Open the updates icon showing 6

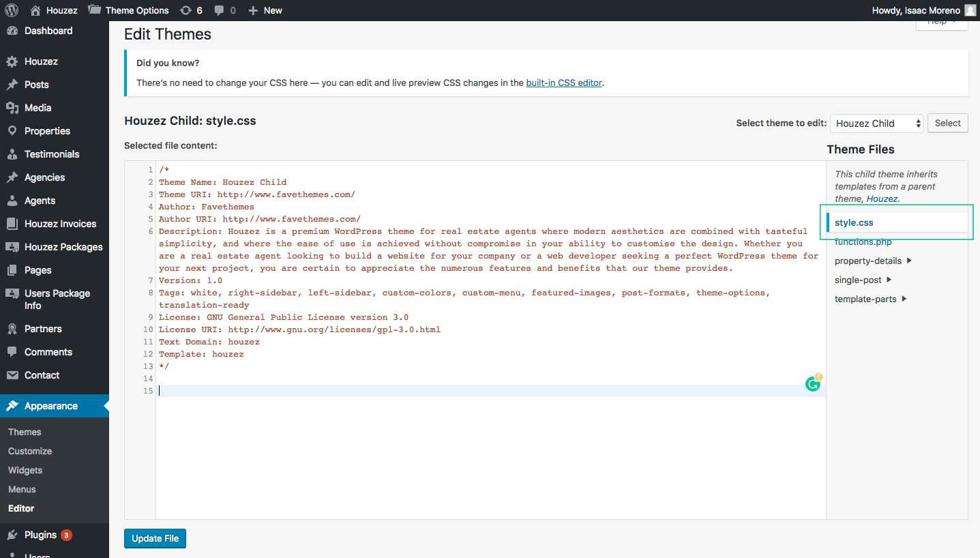(x=185, y=10)
